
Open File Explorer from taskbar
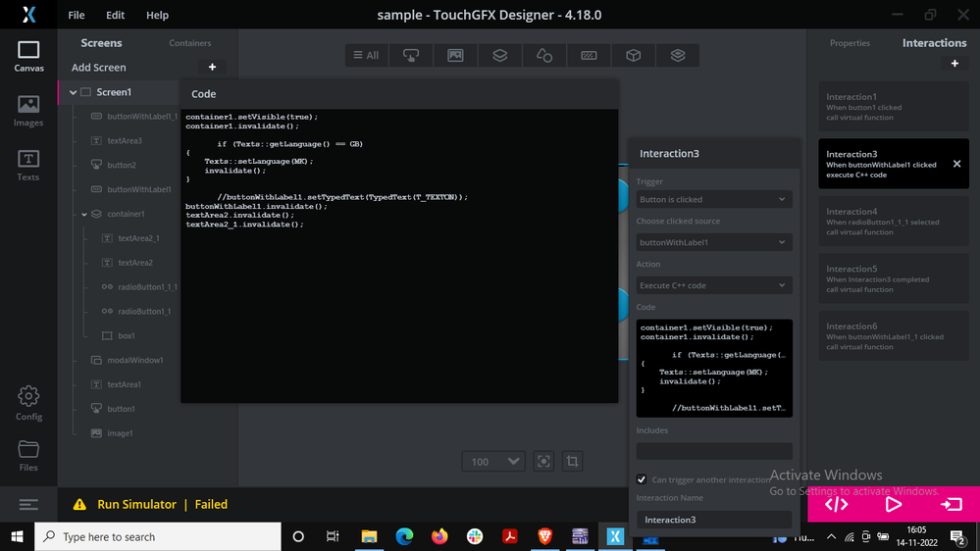coord(369,536)
